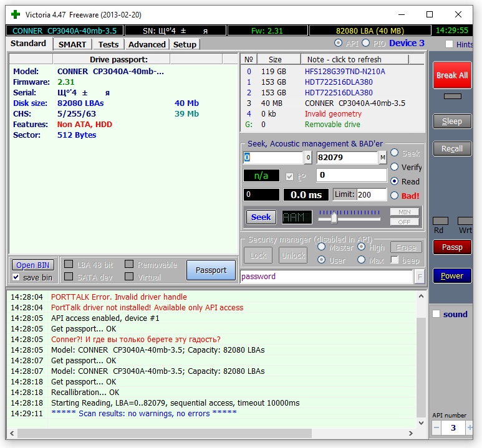Toggle the temperature t° checkbox
The height and width of the screenshot is (448, 482).
pos(289,176)
